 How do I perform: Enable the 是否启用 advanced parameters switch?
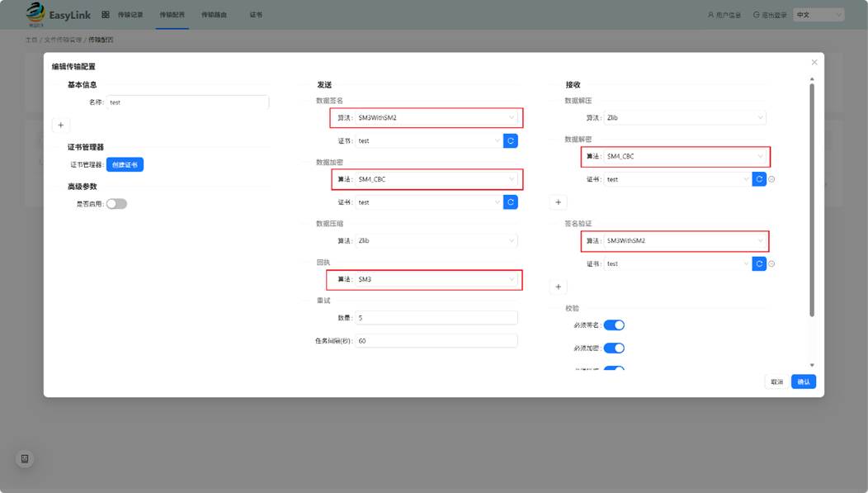pos(116,204)
